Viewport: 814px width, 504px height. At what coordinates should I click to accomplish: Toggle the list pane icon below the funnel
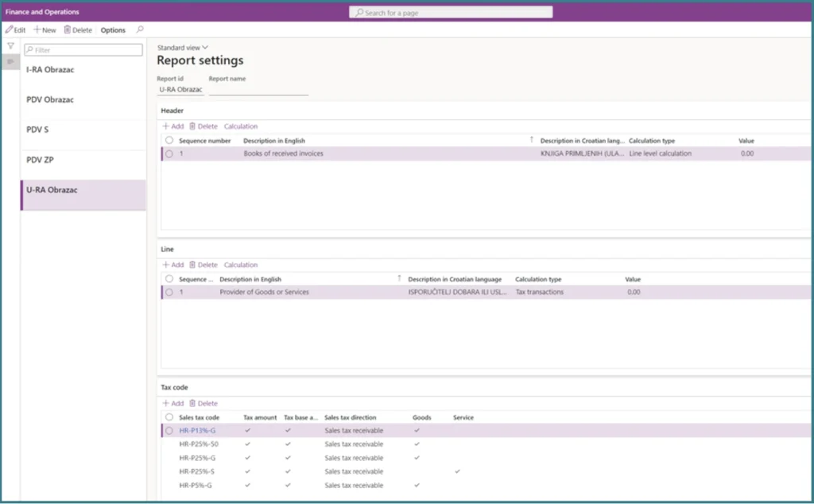[x=10, y=62]
